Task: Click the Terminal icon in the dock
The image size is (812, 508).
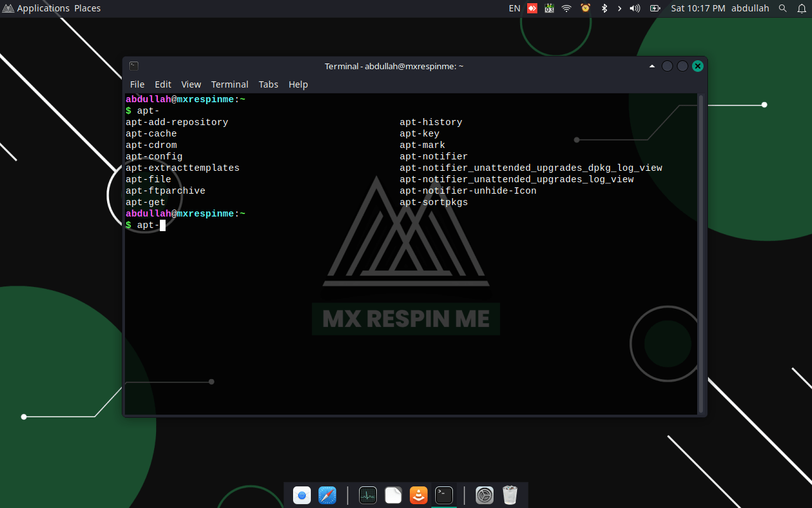Action: tap(444, 495)
